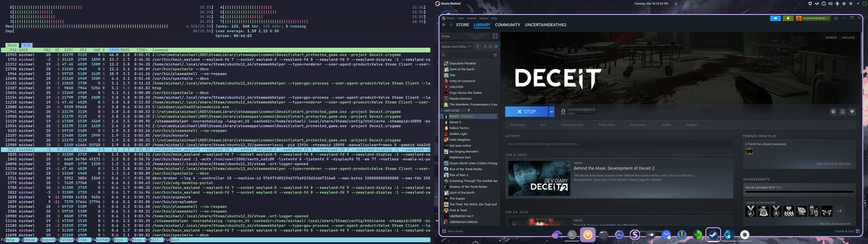Collapse the Unplayed category in library list

442,110
